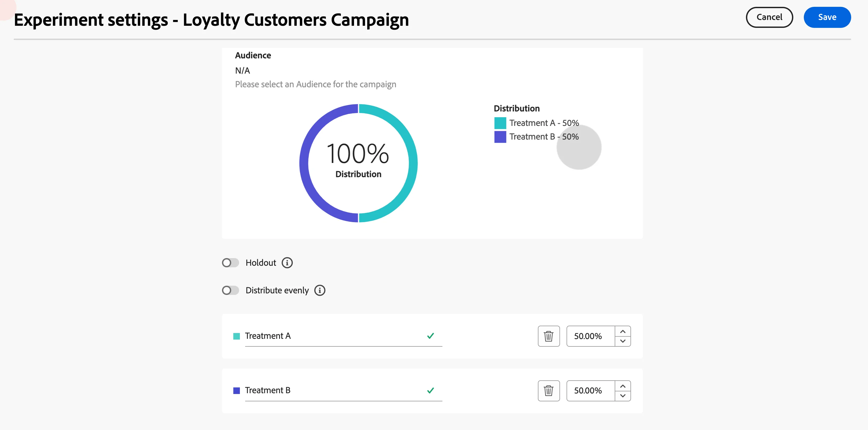
Task: Click the '100%' chart center label
Action: (x=358, y=153)
